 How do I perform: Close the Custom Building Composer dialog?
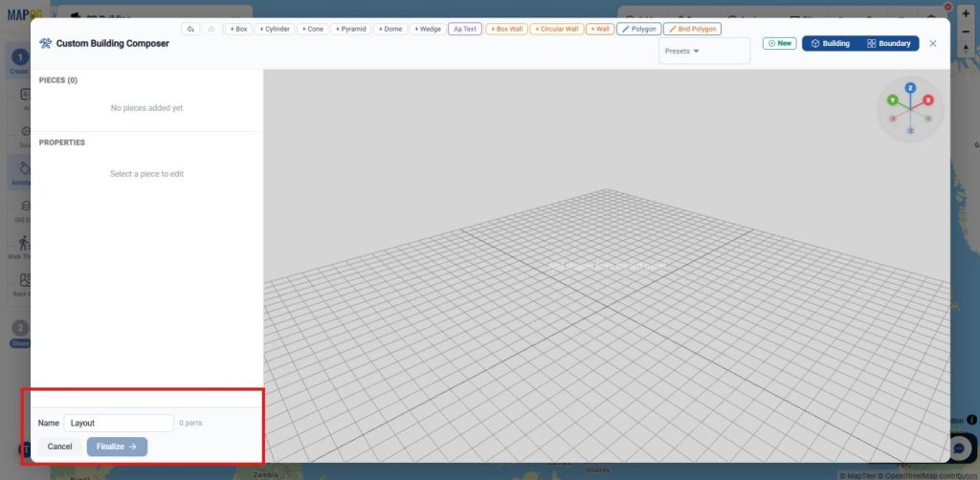932,44
